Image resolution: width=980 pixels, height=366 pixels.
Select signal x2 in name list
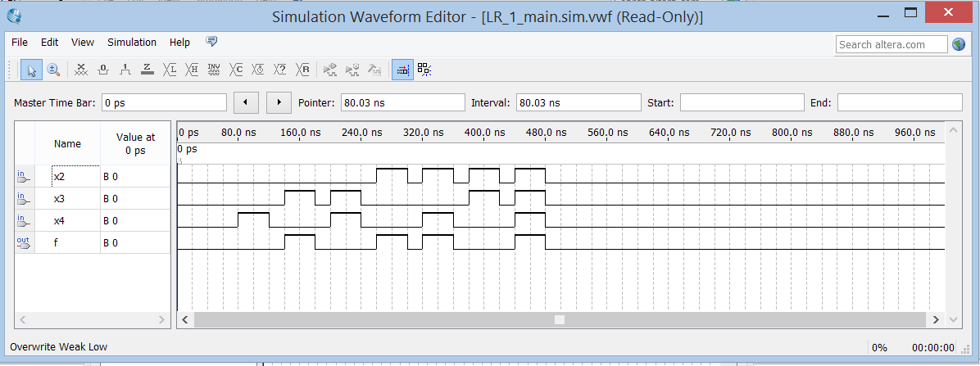tap(59, 177)
